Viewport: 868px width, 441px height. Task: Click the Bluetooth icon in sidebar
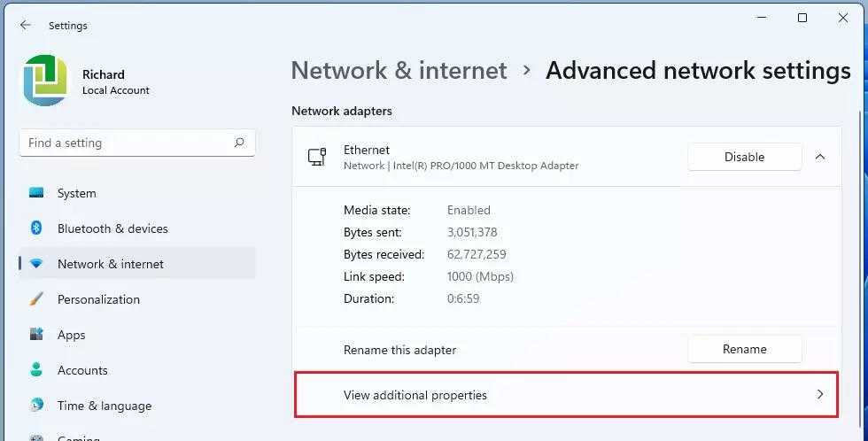(36, 228)
